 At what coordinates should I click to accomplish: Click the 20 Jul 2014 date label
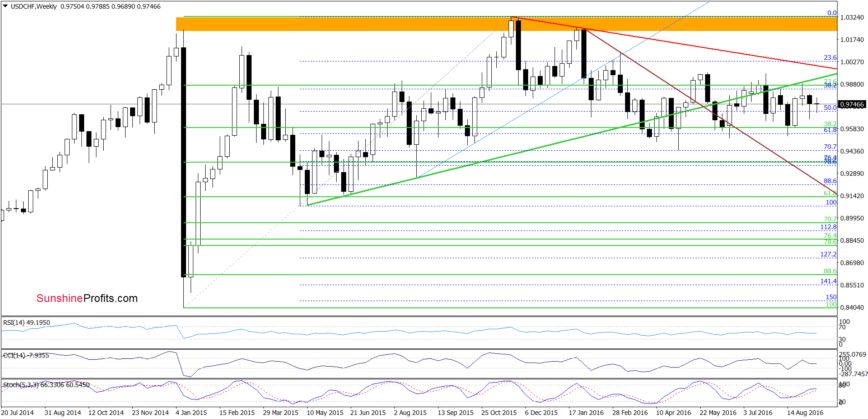[17, 413]
